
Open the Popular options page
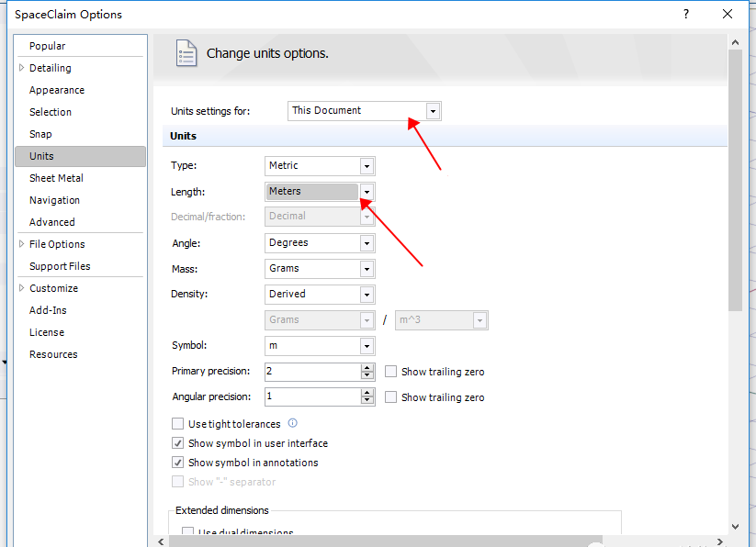[47, 46]
